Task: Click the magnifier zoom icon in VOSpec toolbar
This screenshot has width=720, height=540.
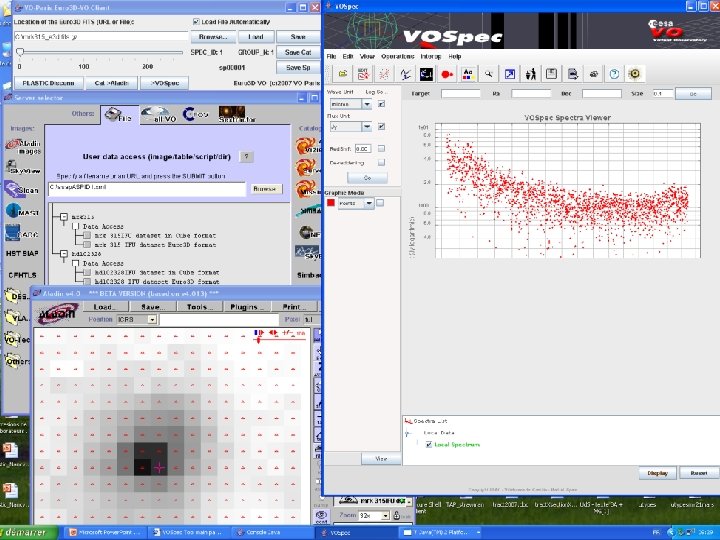Action: pyautogui.click(x=489, y=74)
